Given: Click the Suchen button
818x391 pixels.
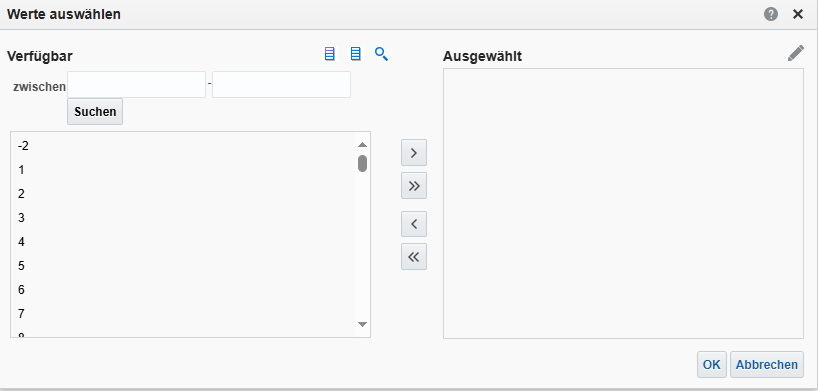Looking at the screenshot, I should [x=95, y=112].
